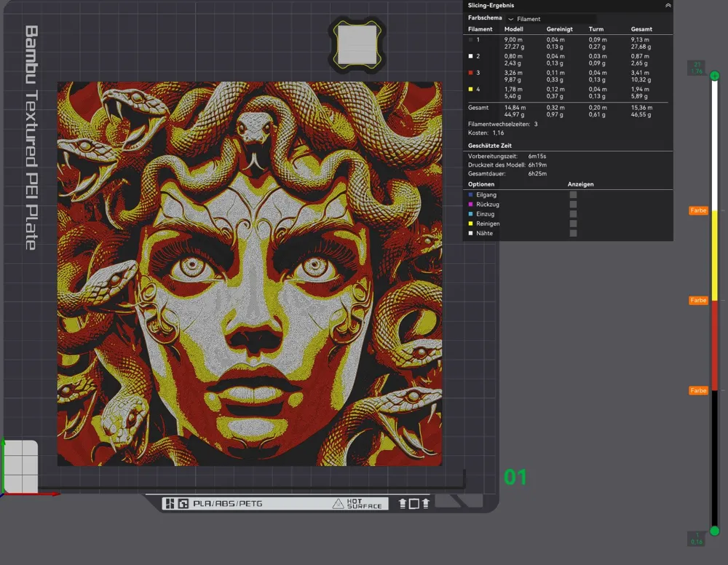This screenshot has height=565, width=728.
Task: Click the black swatch of filament 1
Action: tap(470, 40)
